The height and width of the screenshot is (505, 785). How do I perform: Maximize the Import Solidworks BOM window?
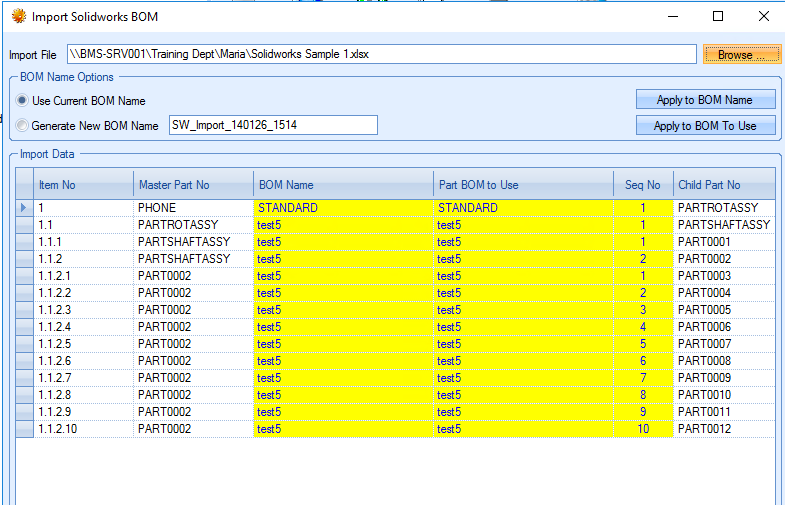tap(718, 16)
